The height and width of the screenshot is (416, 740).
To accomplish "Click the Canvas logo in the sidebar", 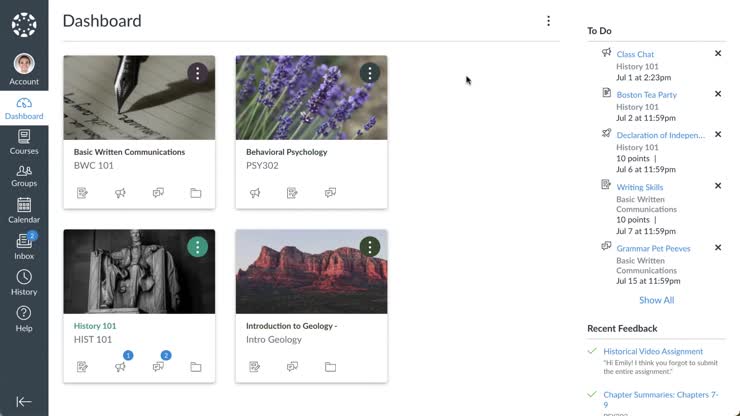I will coord(24,25).
